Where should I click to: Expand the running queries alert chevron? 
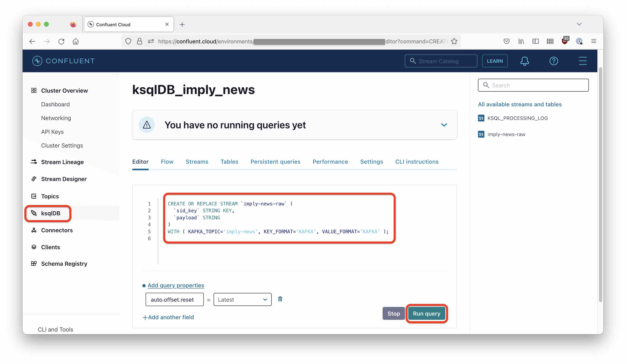point(444,125)
